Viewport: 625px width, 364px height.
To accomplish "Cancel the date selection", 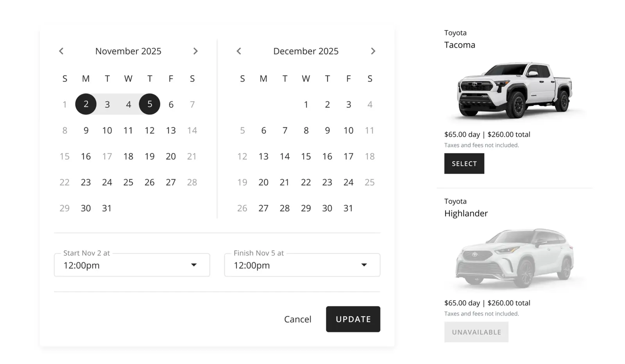I will [298, 319].
